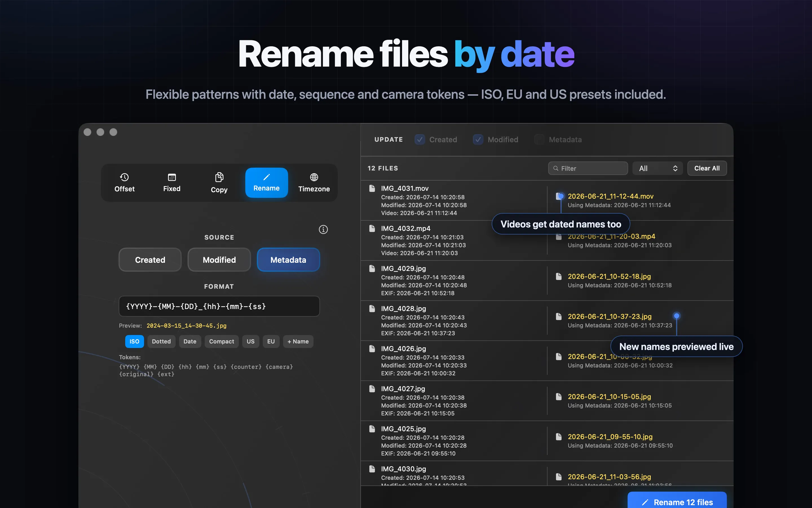The image size is (812, 508).
Task: Click the Clear All button
Action: point(707,168)
